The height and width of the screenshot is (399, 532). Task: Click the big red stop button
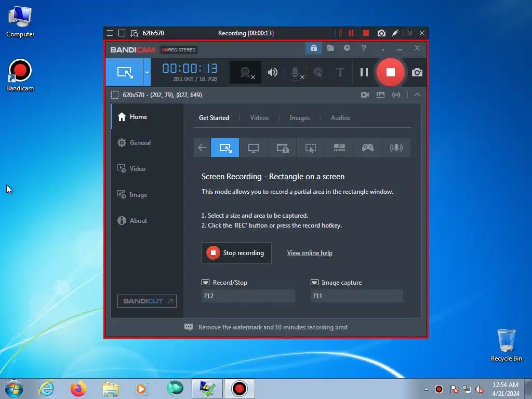[391, 72]
